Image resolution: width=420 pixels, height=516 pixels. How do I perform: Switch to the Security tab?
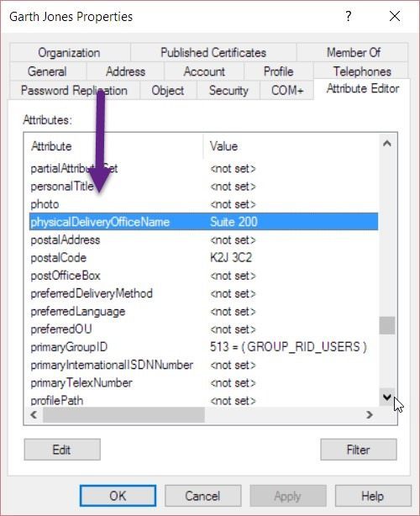point(228,91)
